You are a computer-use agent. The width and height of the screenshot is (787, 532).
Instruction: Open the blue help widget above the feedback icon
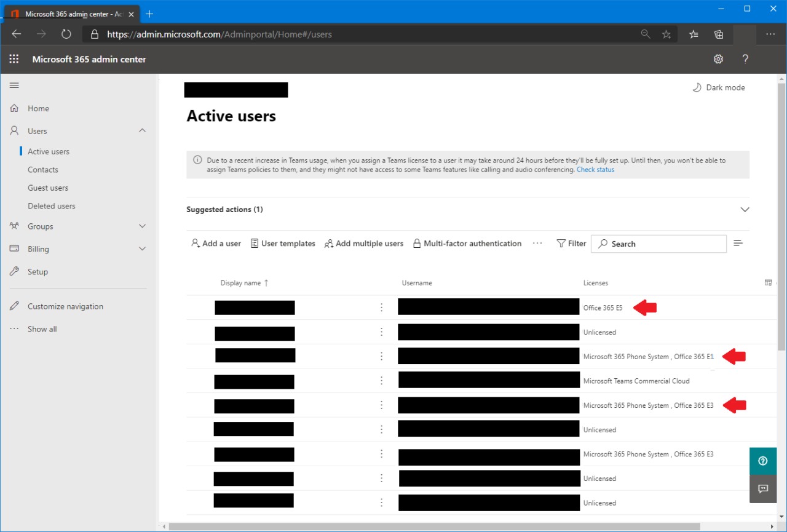tap(762, 461)
